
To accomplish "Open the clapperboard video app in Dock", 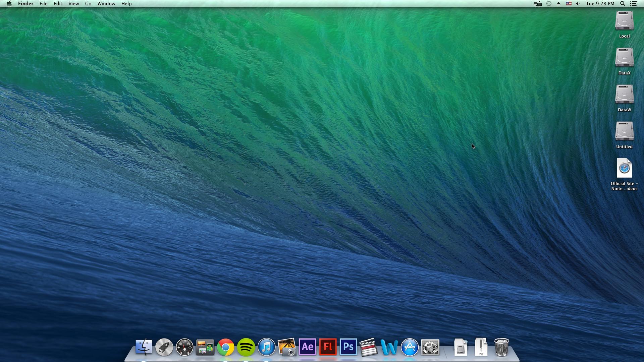I will pos(369,347).
